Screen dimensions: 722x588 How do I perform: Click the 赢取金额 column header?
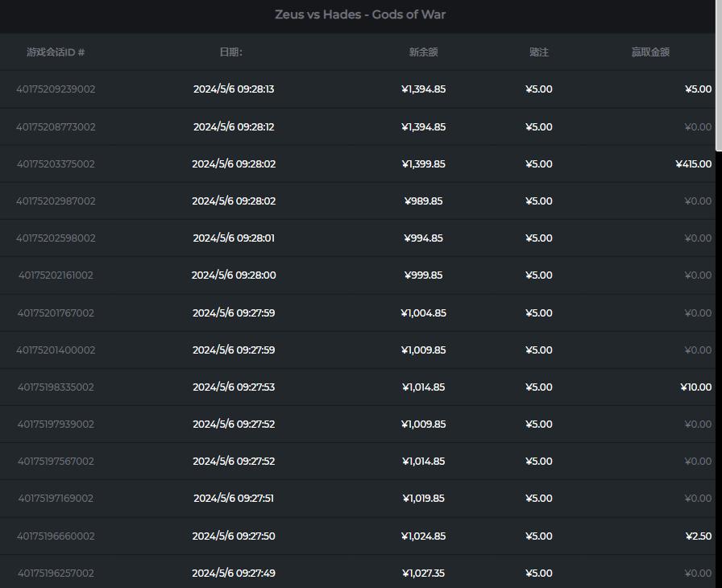coord(650,52)
